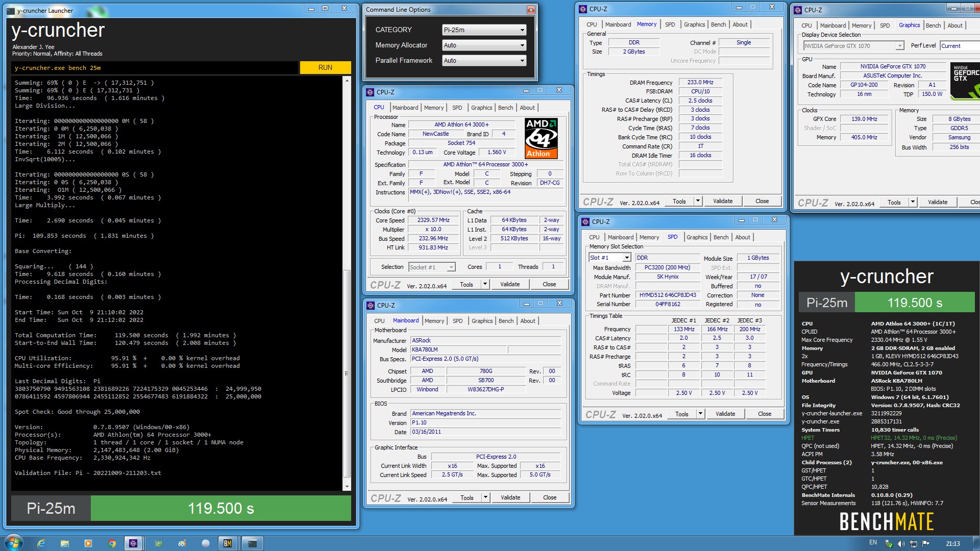Viewport: 980px width, 551px height.
Task: Expand Tools arrow in CPU-Z Mainboard window
Action: [486, 497]
